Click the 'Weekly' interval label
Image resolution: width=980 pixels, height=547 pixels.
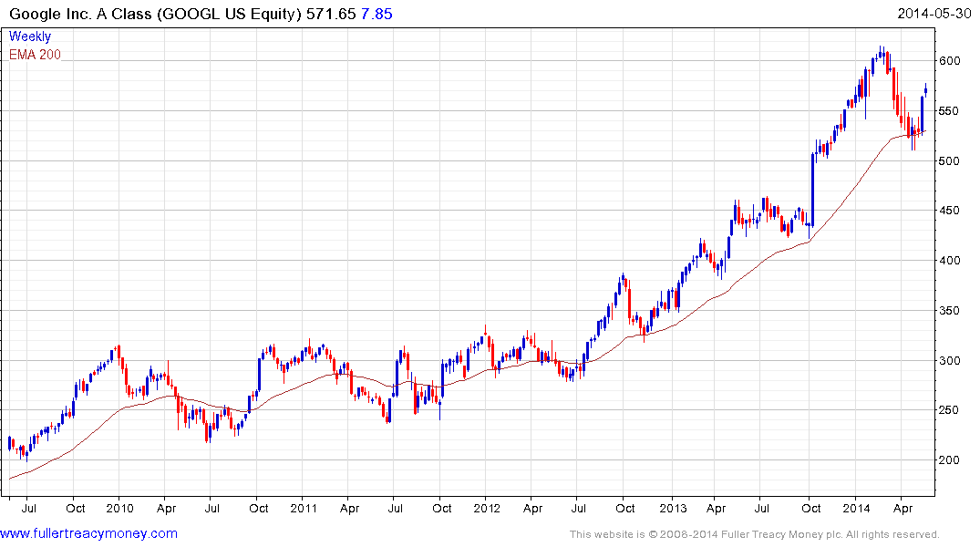point(30,36)
